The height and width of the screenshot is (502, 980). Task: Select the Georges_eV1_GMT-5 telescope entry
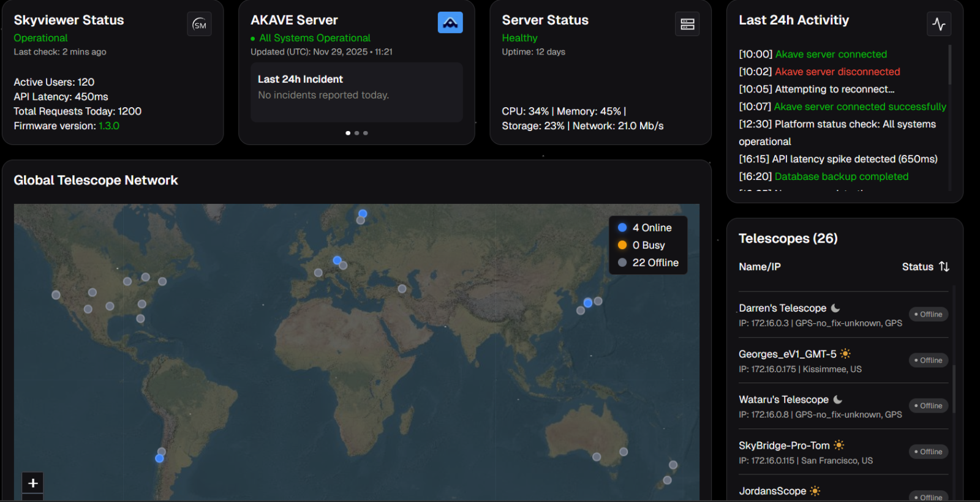[787, 354]
